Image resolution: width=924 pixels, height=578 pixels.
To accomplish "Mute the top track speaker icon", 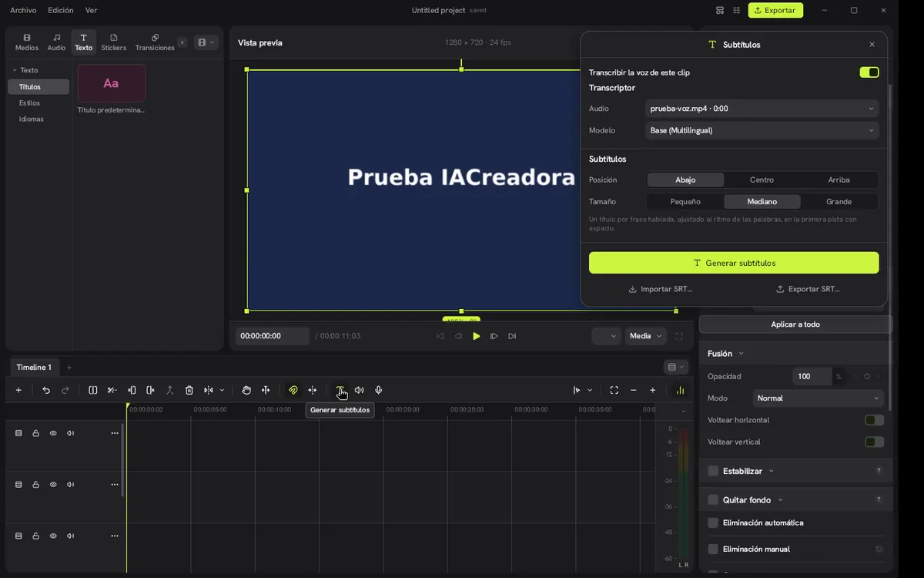I will [x=71, y=433].
